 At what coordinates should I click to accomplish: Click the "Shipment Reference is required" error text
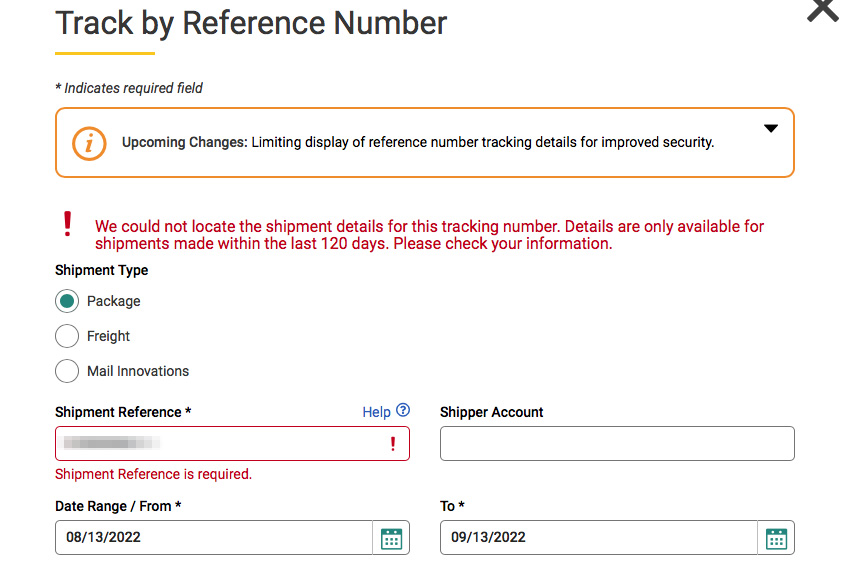(153, 474)
